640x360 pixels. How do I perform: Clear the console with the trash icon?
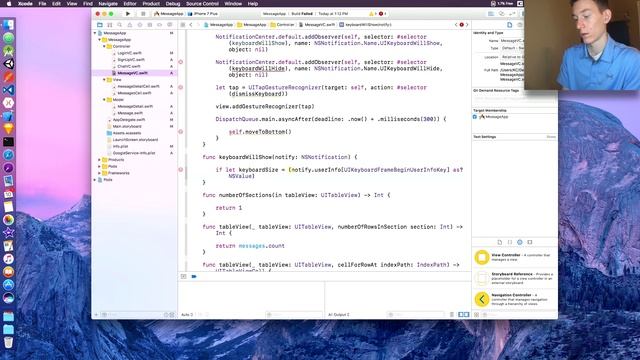[x=452, y=315]
